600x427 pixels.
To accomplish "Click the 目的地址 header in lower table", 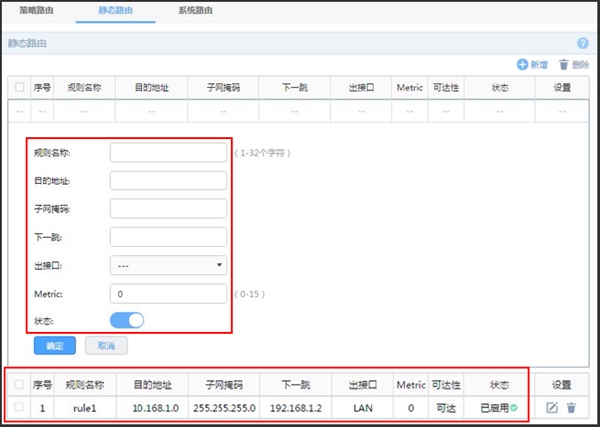I will pyautogui.click(x=152, y=385).
